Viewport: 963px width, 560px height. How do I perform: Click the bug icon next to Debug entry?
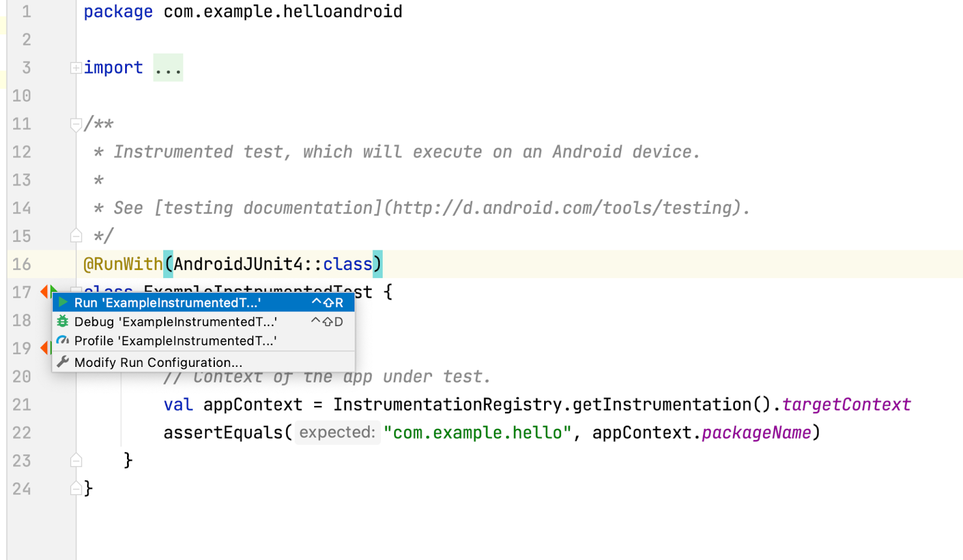click(63, 322)
